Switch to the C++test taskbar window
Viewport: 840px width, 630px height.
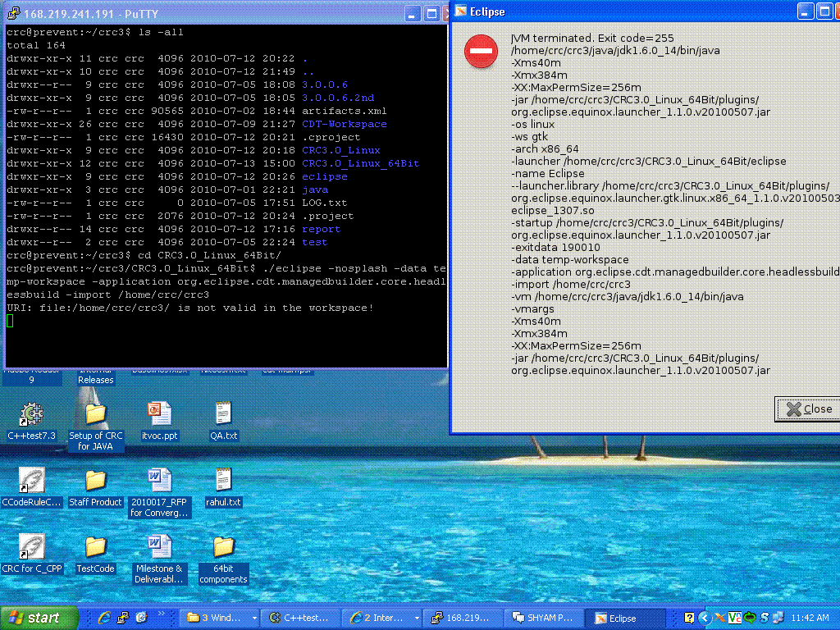[299, 618]
